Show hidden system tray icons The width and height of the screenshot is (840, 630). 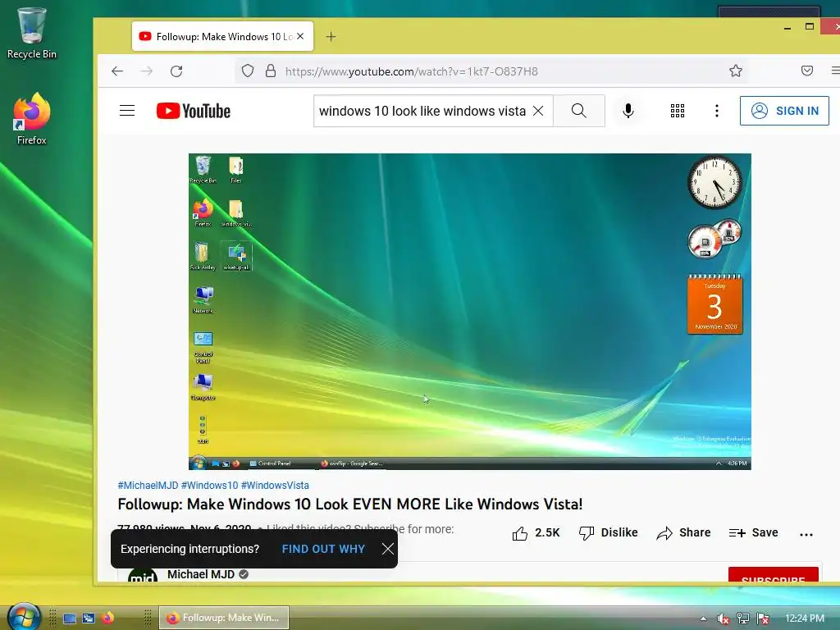[703, 619]
